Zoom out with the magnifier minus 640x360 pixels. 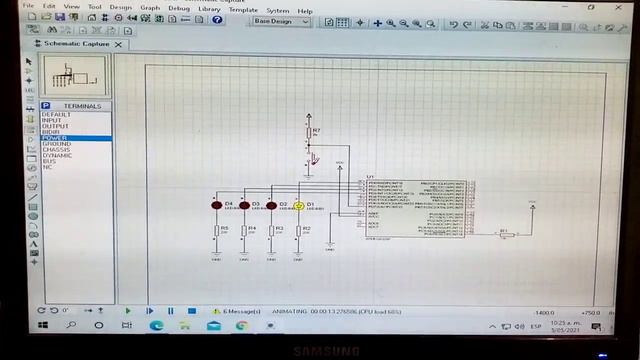point(404,24)
